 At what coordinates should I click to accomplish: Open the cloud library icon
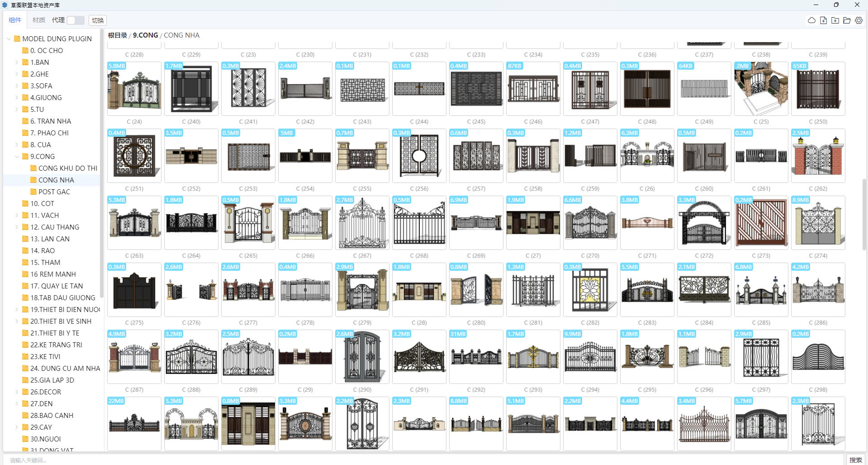[x=811, y=20]
